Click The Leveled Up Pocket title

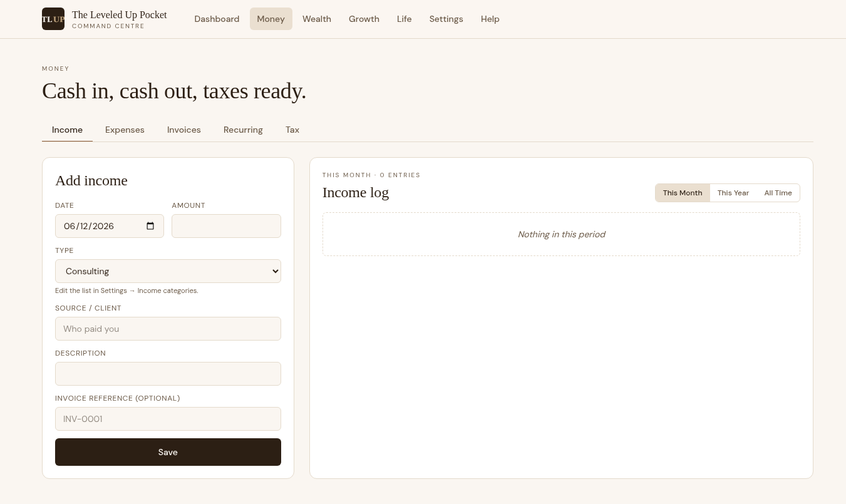point(119,15)
